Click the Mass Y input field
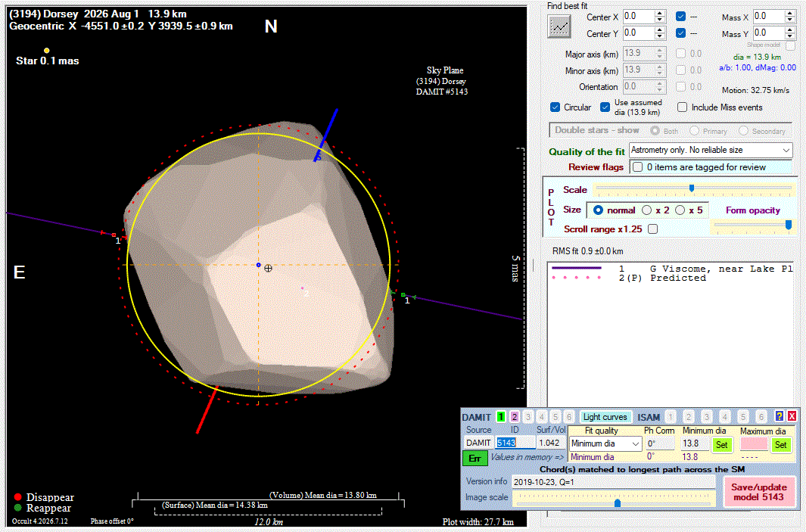 tap(769, 33)
